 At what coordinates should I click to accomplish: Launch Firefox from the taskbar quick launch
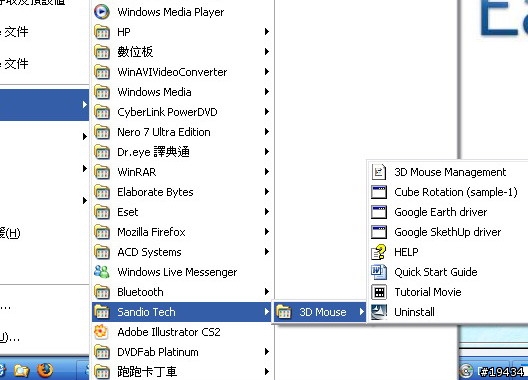[45, 370]
